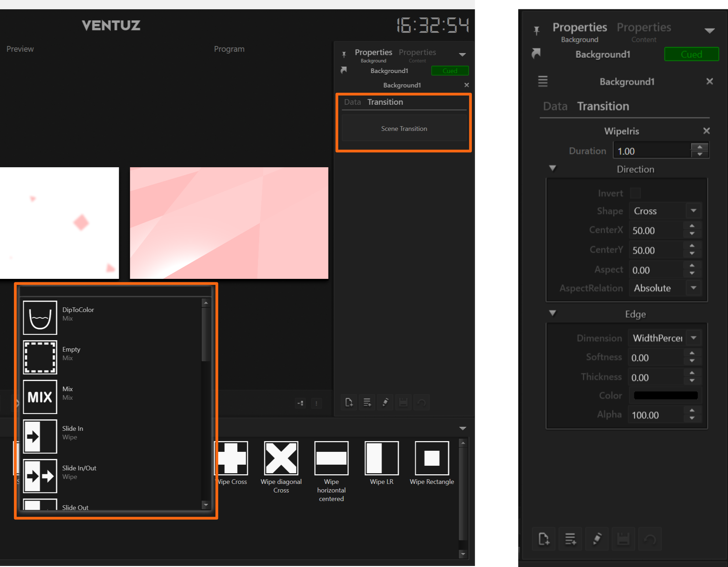The height and width of the screenshot is (567, 728).
Task: Click the Scene Transition button
Action: 404,128
